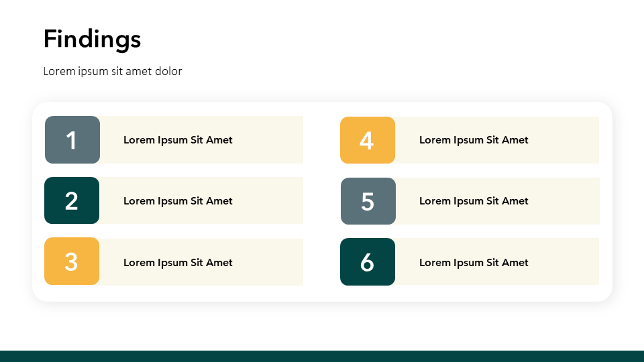
Task: Select the Lorem Ipsum text beside number 4
Action: [474, 140]
